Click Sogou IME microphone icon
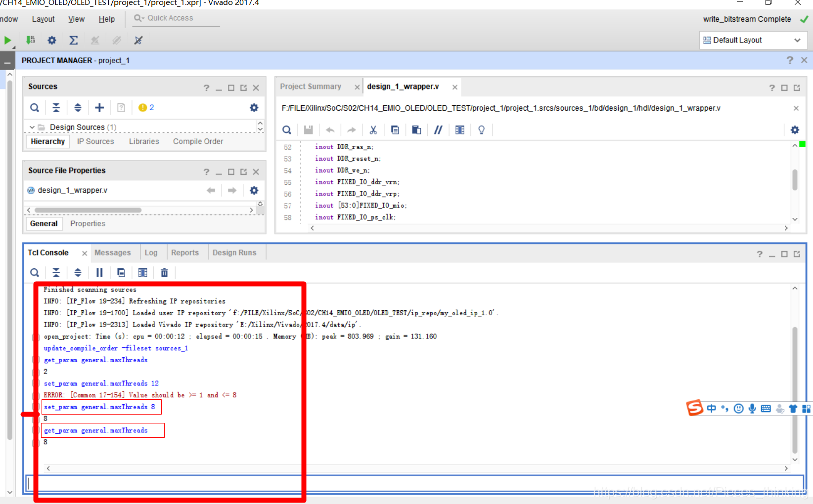This screenshot has width=813, height=504. pyautogui.click(x=752, y=408)
